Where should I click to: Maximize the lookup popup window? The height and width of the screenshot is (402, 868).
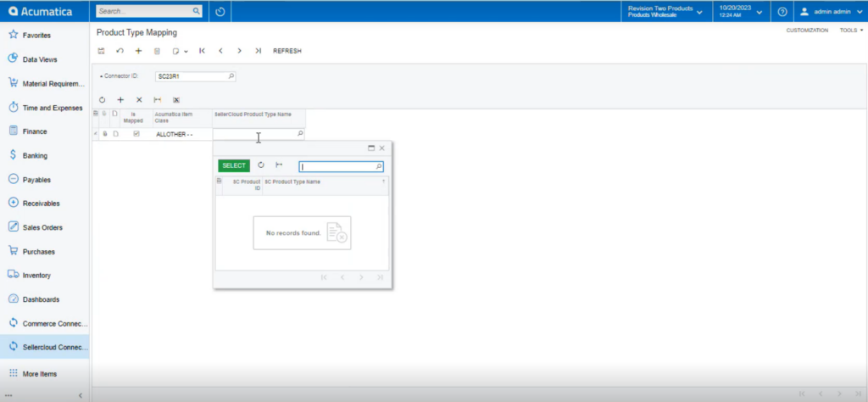(371, 148)
